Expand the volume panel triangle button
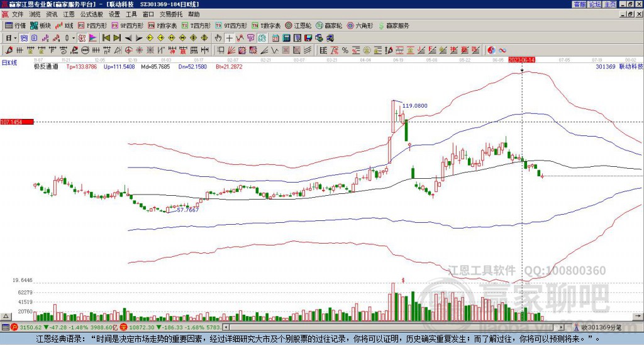The image size is (644, 345). 6,316
